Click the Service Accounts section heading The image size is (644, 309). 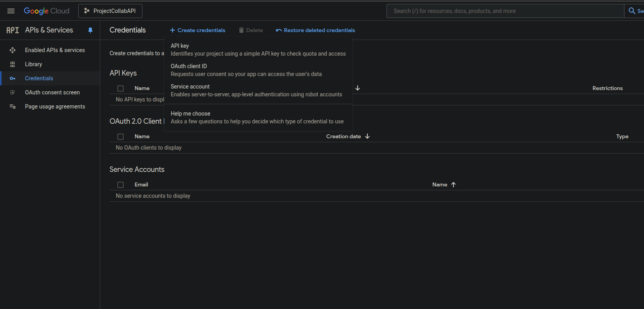[x=137, y=170]
